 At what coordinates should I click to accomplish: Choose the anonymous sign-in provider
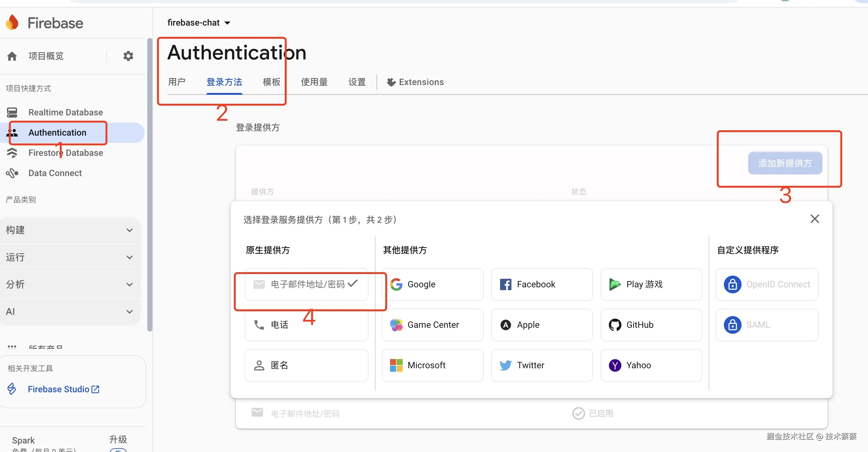tap(306, 365)
